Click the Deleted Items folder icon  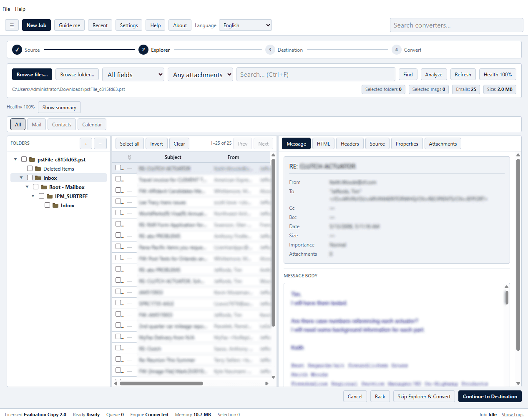point(38,169)
